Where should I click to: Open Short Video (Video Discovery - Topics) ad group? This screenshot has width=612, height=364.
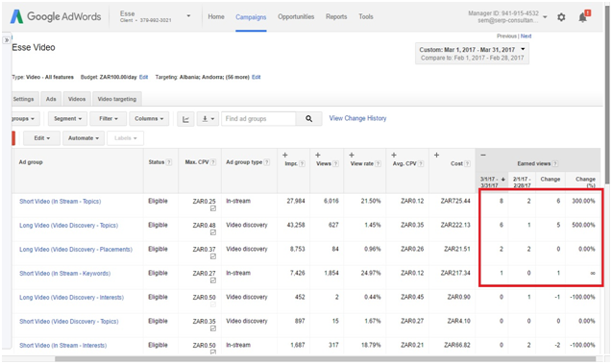point(69,322)
